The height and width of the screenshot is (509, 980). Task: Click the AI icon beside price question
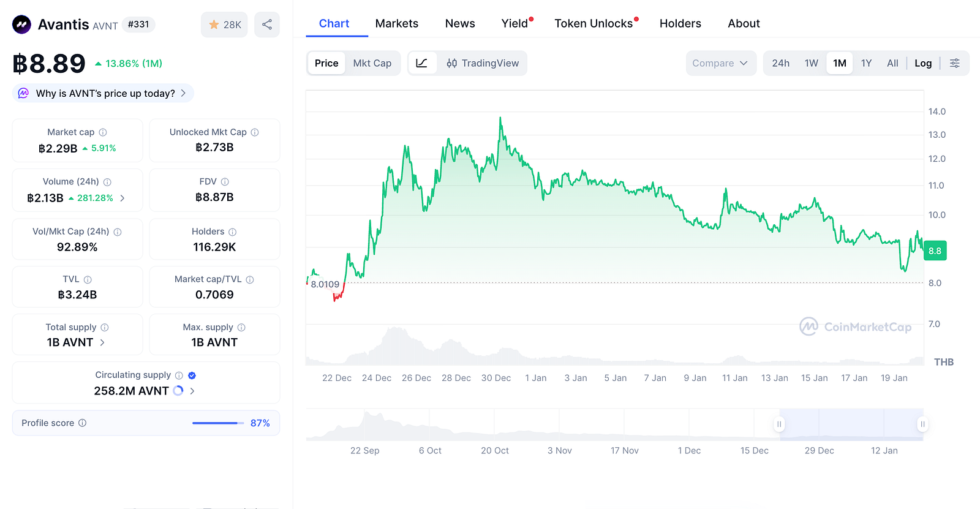(x=23, y=93)
